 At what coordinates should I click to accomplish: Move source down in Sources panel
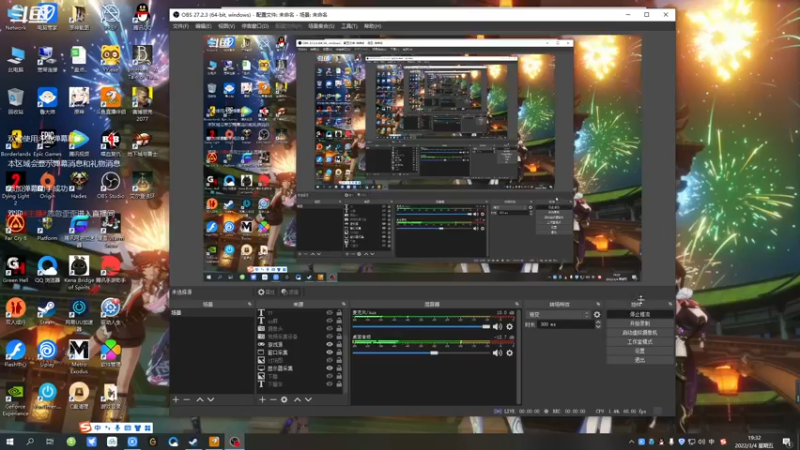coord(308,399)
